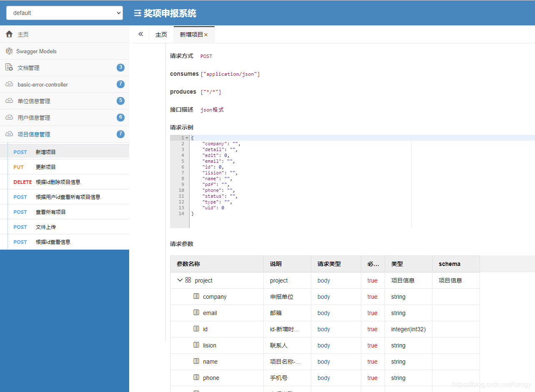The height and width of the screenshot is (392, 535).
Task: Expand the 单位信息管理 group
Action: [65, 101]
